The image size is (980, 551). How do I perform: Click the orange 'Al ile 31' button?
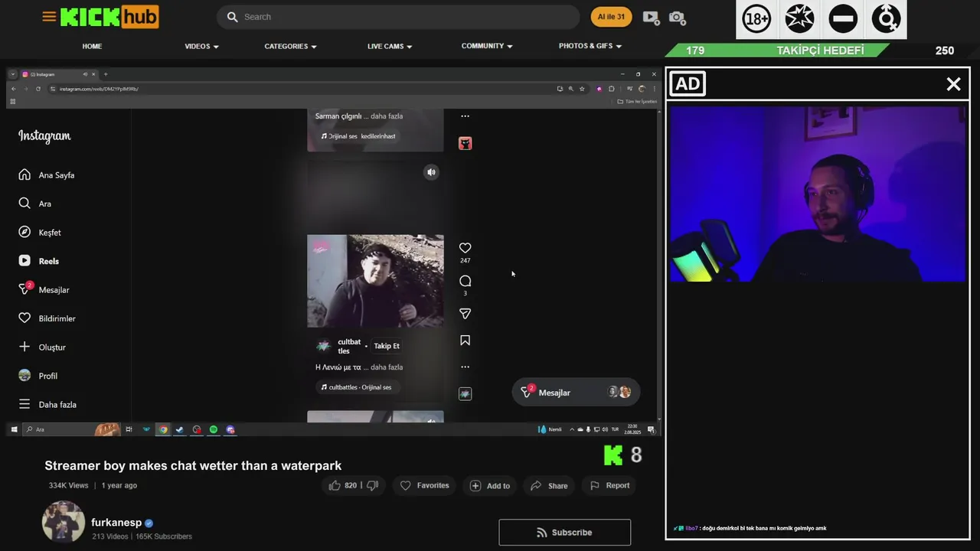click(x=611, y=17)
